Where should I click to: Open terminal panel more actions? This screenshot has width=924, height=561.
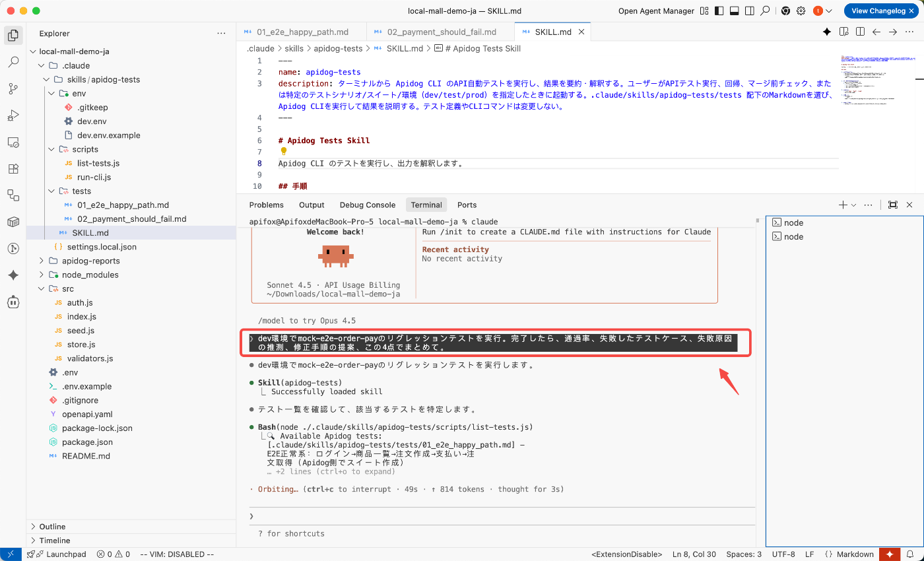point(869,205)
